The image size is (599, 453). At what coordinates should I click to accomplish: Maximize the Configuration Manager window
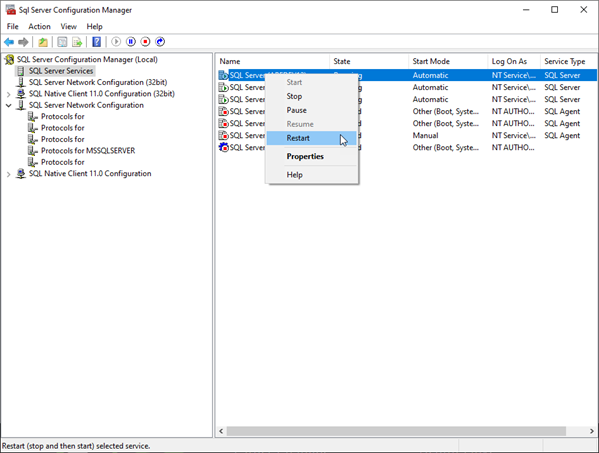(554, 10)
